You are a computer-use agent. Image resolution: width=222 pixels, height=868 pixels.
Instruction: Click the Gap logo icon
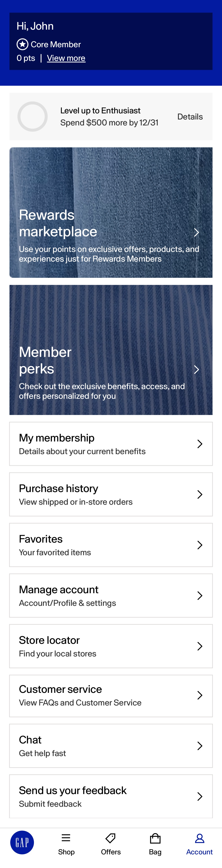(x=22, y=842)
